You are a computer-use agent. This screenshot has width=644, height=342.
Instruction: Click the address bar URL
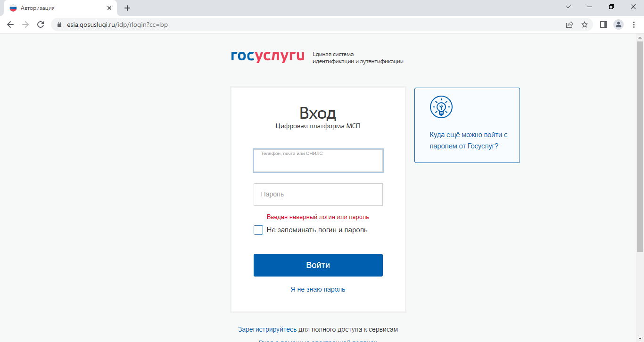click(116, 24)
